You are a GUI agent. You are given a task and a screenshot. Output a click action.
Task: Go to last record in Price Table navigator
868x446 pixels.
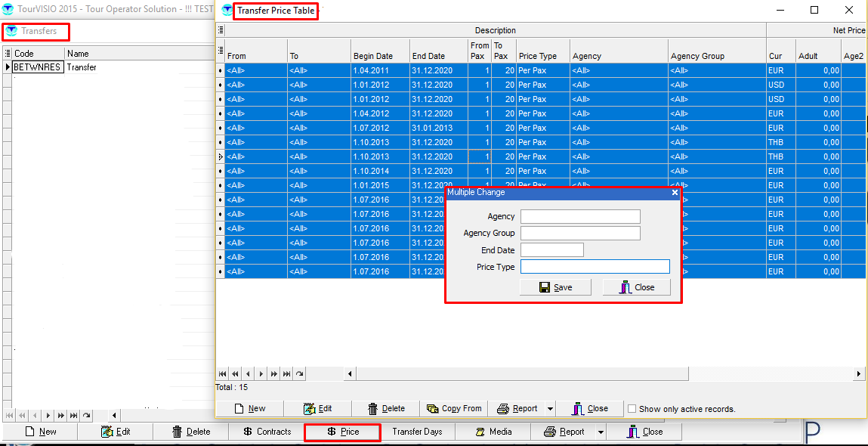(x=286, y=373)
